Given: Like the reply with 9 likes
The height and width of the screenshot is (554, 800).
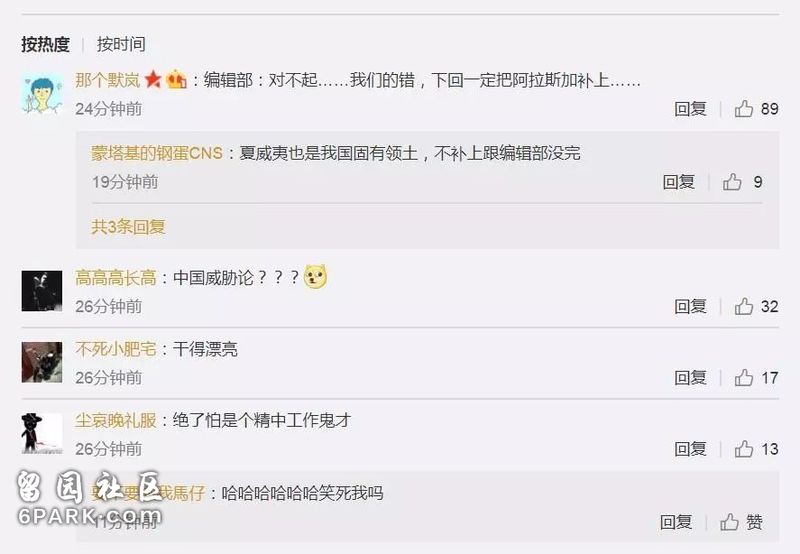Looking at the screenshot, I should pos(732,182).
